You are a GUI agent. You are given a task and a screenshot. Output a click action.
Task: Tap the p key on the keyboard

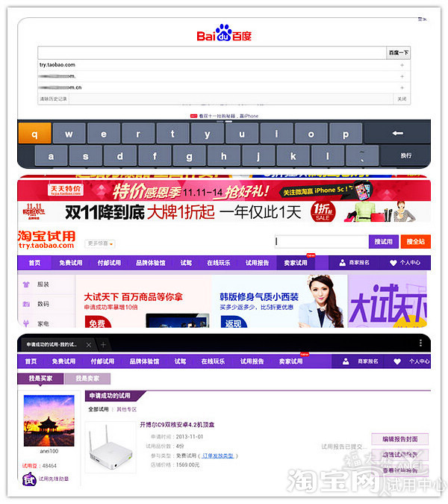coord(346,134)
